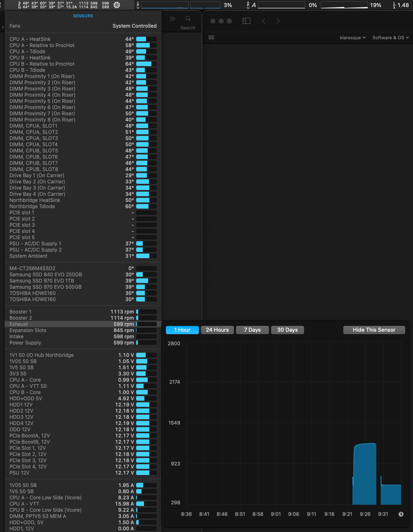
Task: Select the PCIe BoostA, 12V voltage
Action: point(83,436)
